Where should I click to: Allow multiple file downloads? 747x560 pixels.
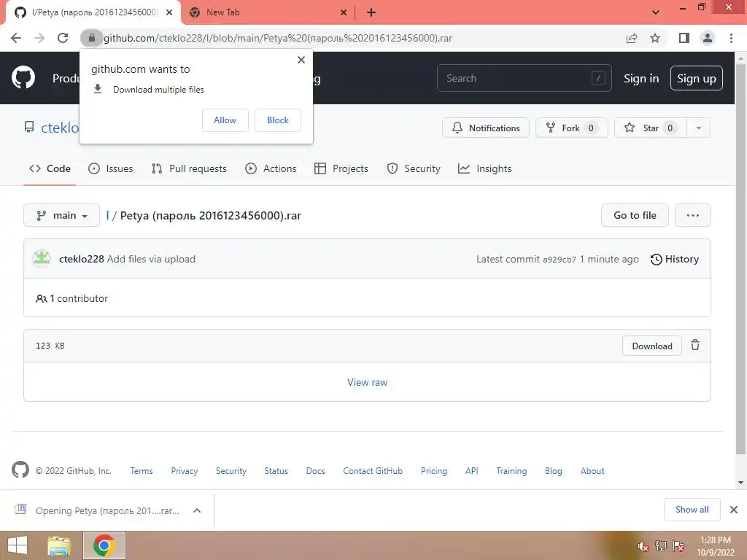click(225, 120)
